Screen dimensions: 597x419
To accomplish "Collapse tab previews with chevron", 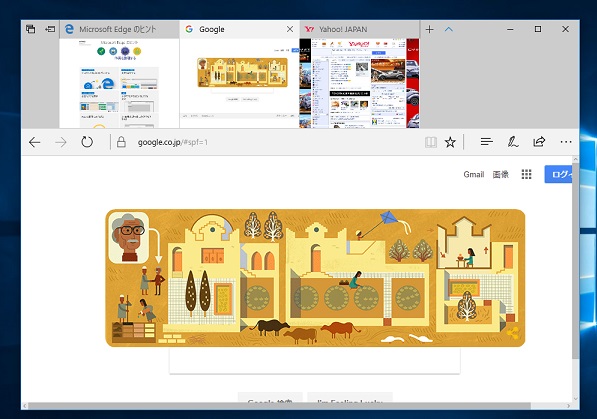I will click(x=449, y=29).
